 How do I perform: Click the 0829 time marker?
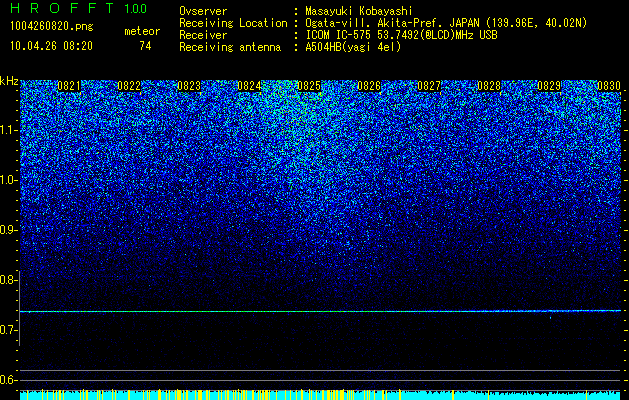point(549,86)
